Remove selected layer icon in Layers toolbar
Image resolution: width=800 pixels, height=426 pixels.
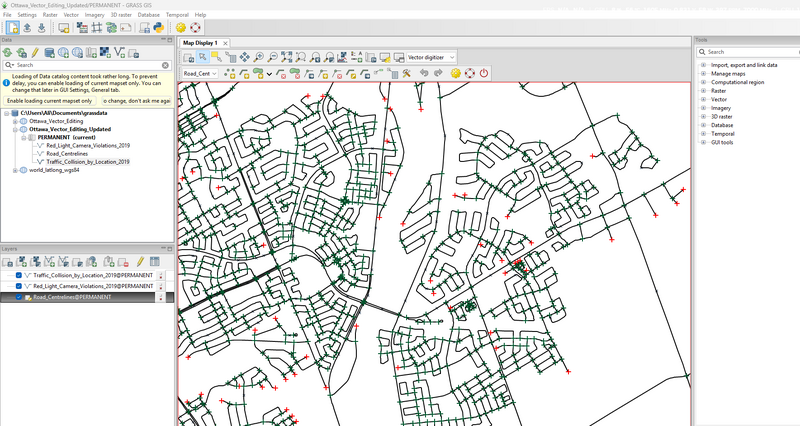pos(123,262)
